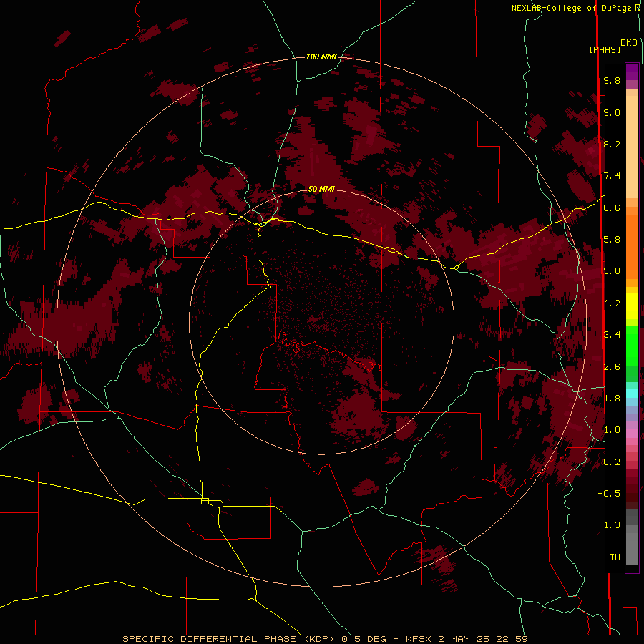Viewport: 644px width, 644px height.
Task: Click the 100 NMI range ring label
Action: pyautogui.click(x=321, y=57)
